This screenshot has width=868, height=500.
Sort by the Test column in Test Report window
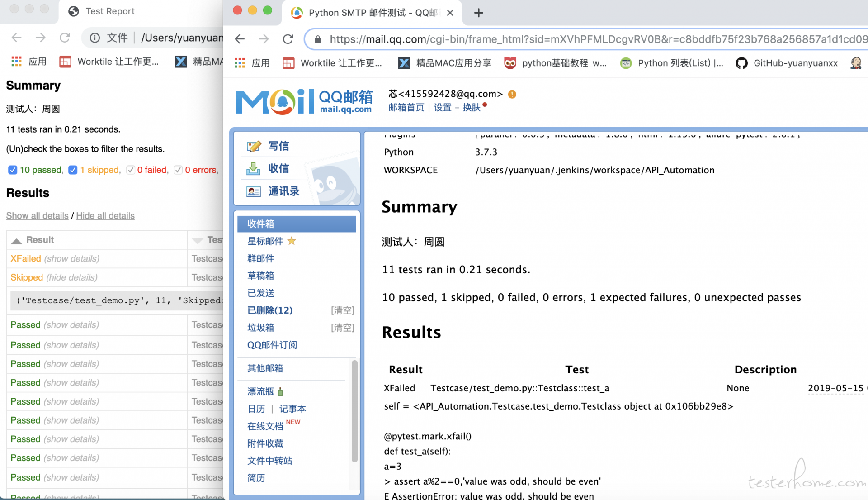coord(206,240)
